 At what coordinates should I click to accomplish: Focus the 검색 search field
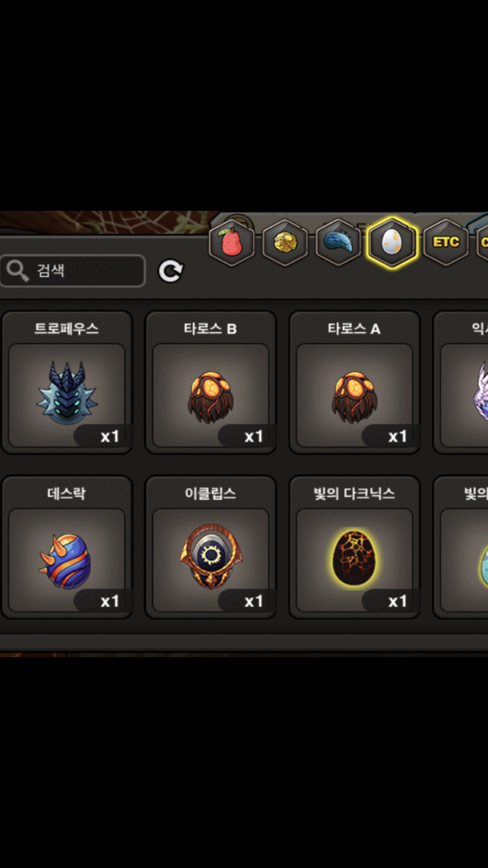pos(72,271)
